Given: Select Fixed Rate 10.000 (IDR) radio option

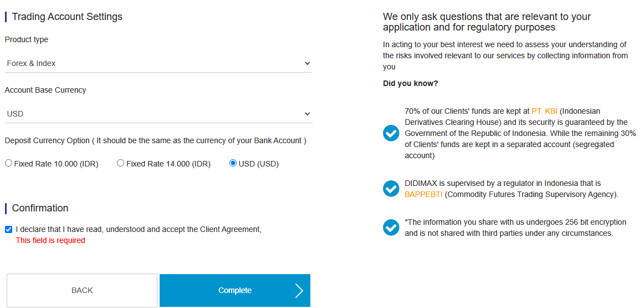Looking at the screenshot, I should [9, 163].
